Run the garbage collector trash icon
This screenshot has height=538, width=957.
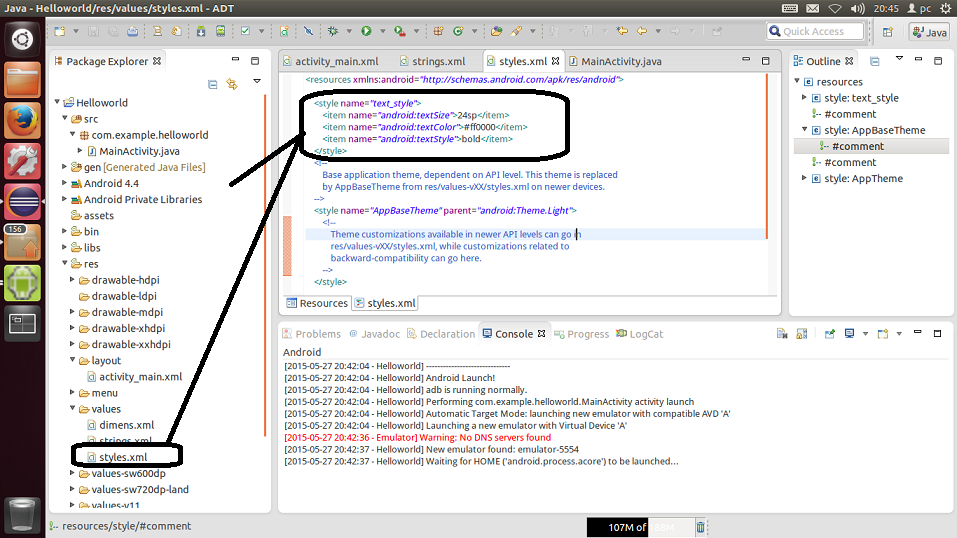(x=701, y=527)
